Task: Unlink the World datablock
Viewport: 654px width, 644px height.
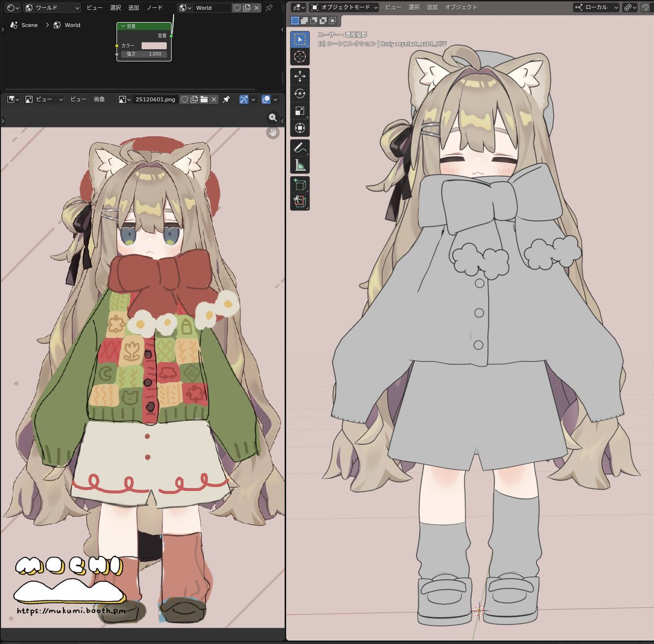Action: (x=257, y=8)
